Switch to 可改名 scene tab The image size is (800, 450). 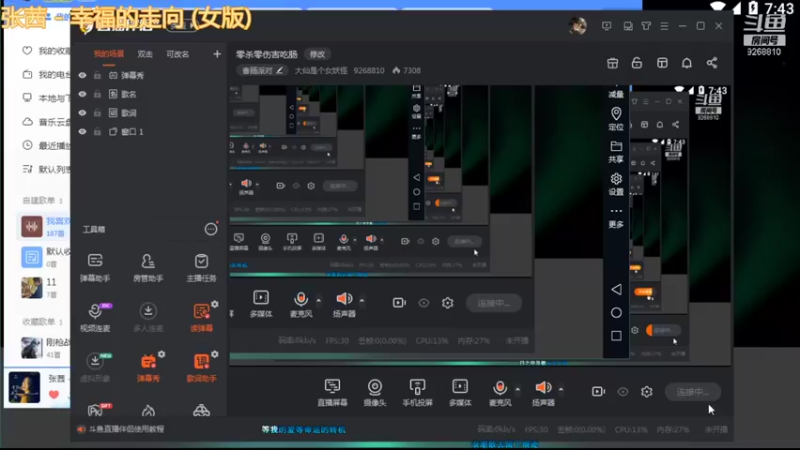coord(178,54)
